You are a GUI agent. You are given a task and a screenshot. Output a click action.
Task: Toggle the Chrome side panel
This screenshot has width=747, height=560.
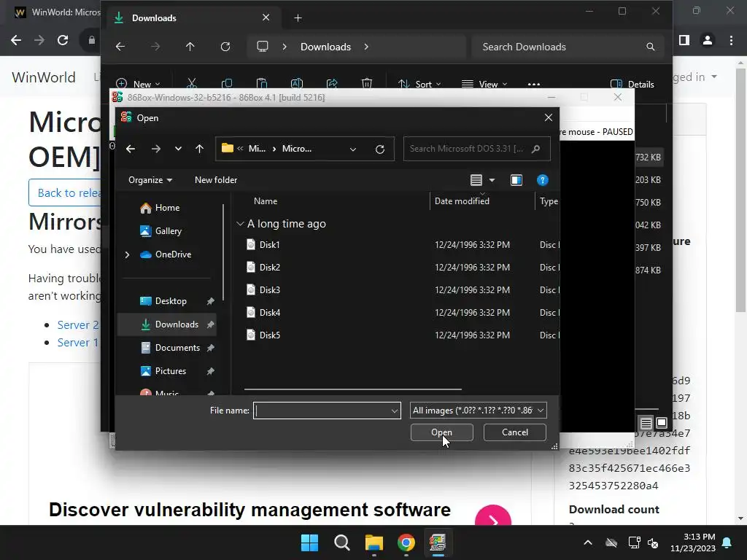(x=684, y=41)
